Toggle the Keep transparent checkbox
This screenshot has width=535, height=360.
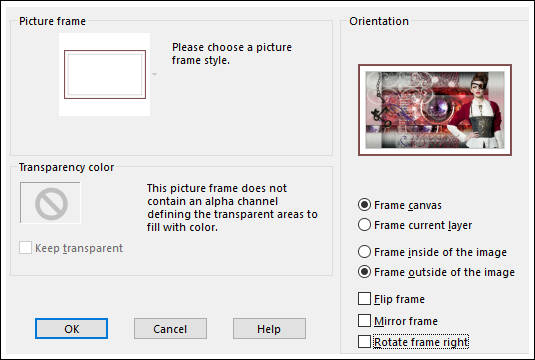tap(26, 248)
